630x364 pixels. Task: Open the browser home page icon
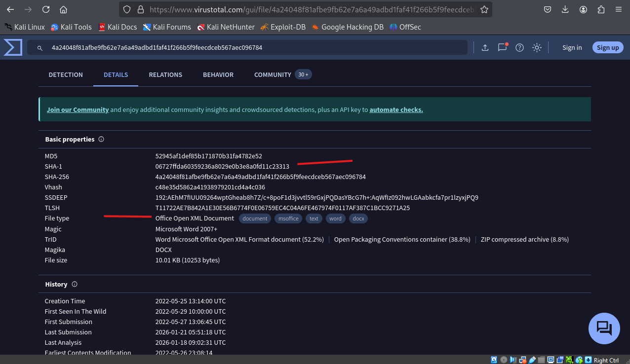pos(63,9)
